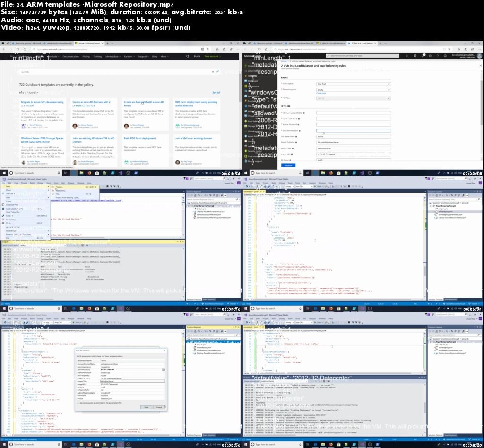The image size is (484, 448).
Task: Select azuredeploy.parameters.json in the 00:06:56 Solution Explorer
Action: [x=208, y=351]
